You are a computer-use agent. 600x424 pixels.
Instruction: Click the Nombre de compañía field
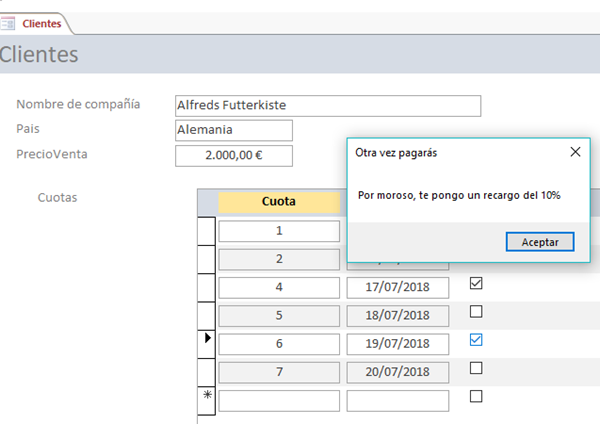pos(327,105)
